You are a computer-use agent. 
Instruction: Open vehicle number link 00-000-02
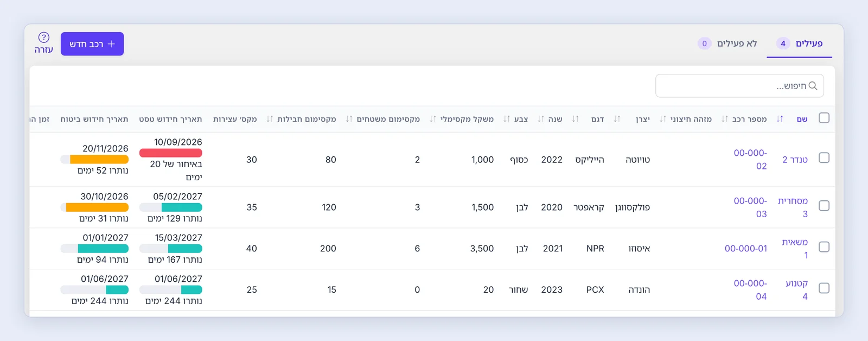point(750,160)
